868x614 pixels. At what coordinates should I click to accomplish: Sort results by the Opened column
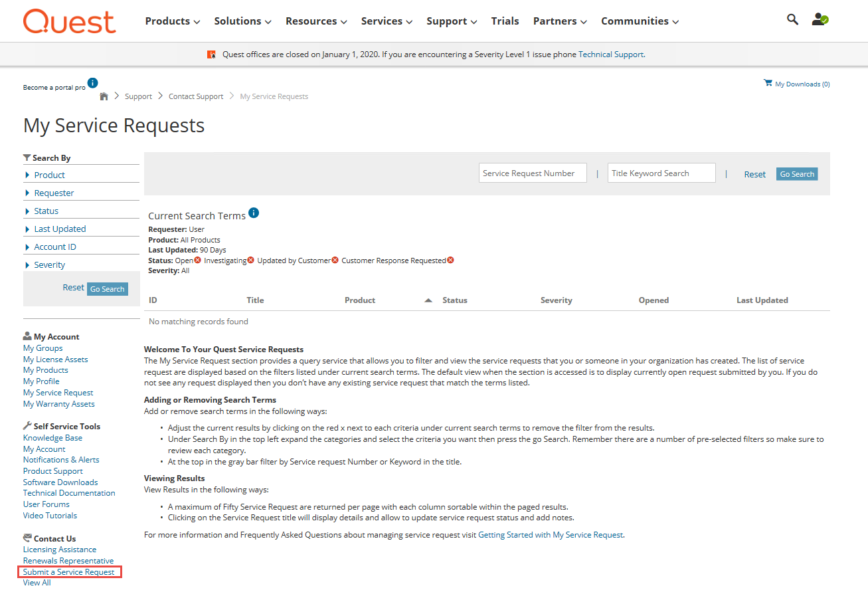653,300
